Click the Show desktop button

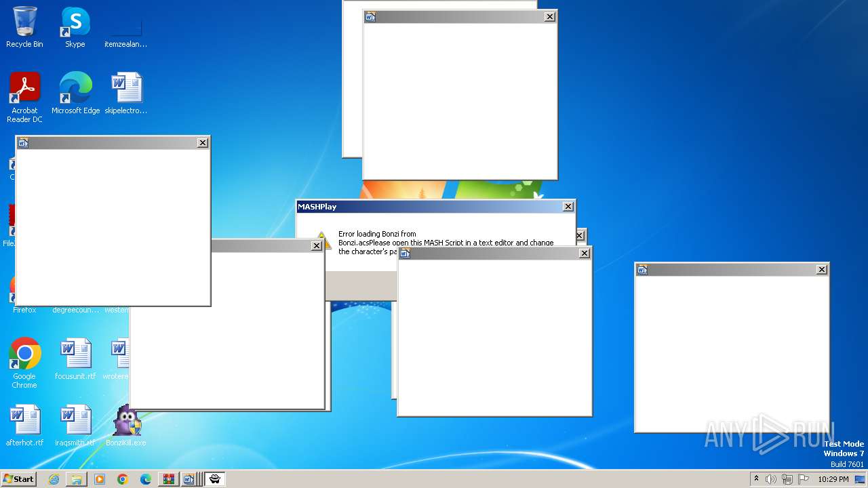point(860,479)
